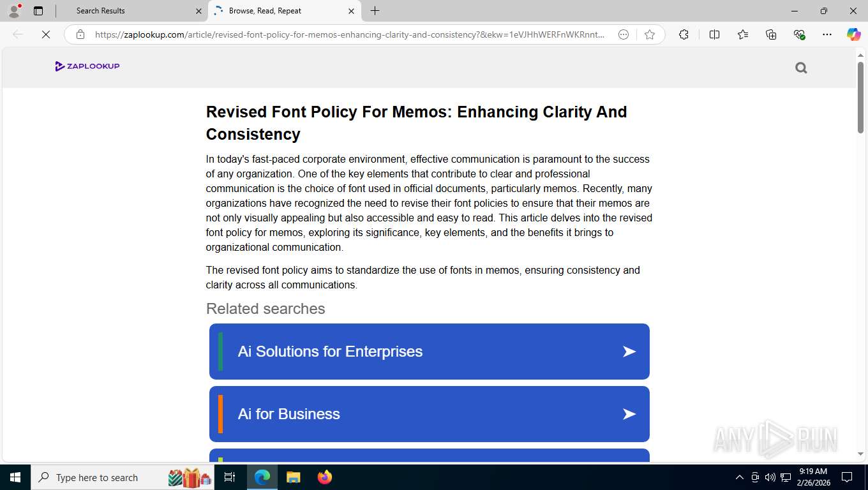The height and width of the screenshot is (490, 868).
Task: Click the scrollbar up arrow
Action: tap(860, 56)
